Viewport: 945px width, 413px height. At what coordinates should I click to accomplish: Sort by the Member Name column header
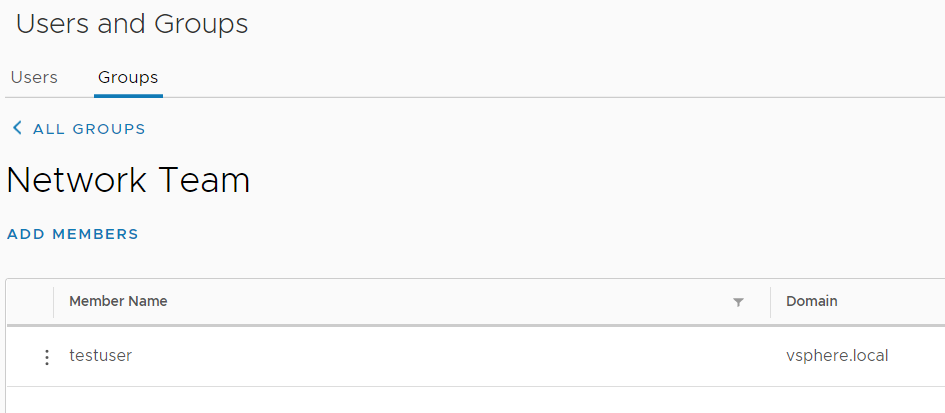[x=118, y=301]
